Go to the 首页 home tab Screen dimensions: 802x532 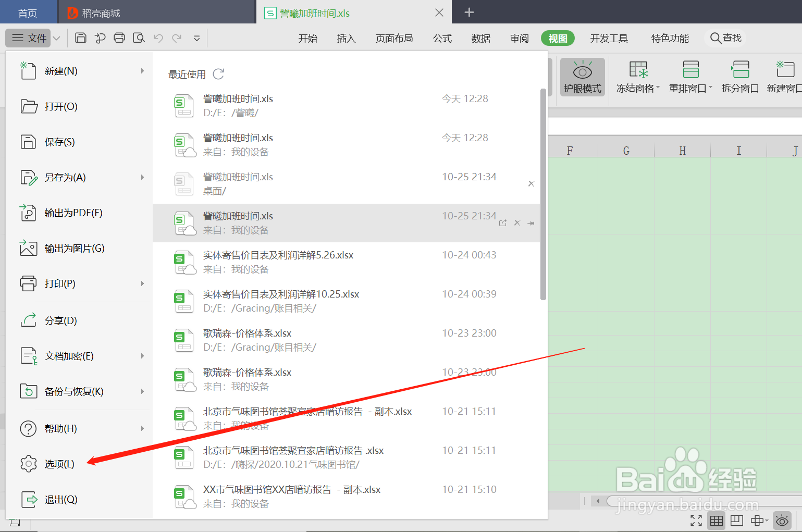[x=28, y=11]
